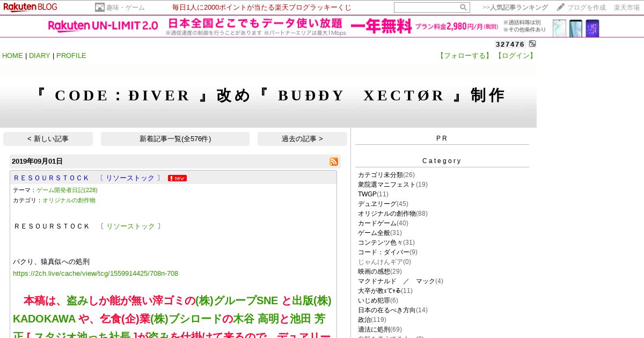Click the red new badge icon
This screenshot has height=338, width=644.
point(177,178)
